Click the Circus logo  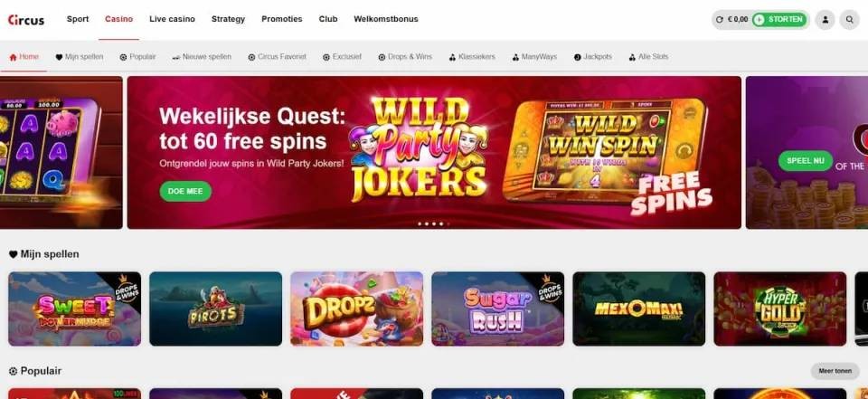point(26,20)
